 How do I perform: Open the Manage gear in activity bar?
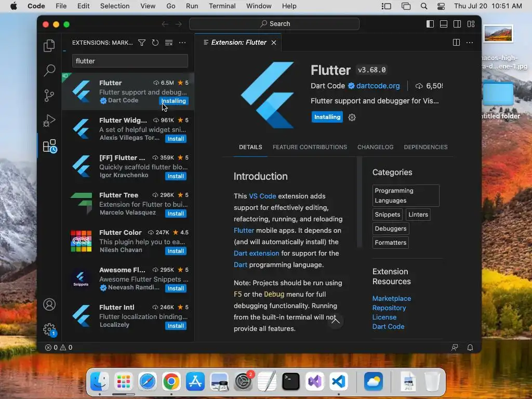[49, 329]
